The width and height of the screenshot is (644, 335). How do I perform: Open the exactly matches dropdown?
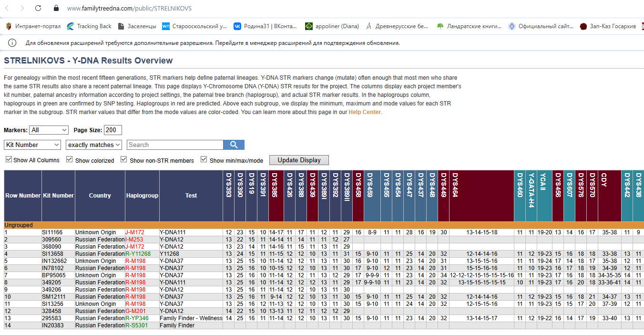pos(94,145)
